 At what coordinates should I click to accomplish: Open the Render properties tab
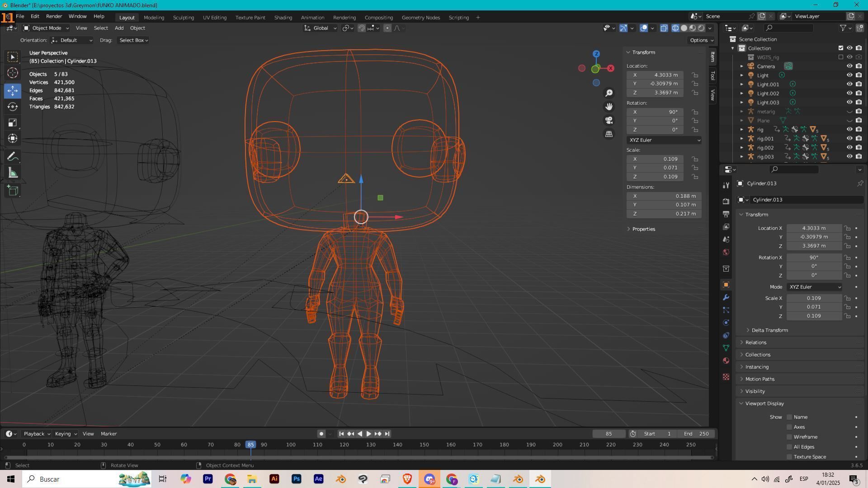pyautogui.click(x=726, y=201)
